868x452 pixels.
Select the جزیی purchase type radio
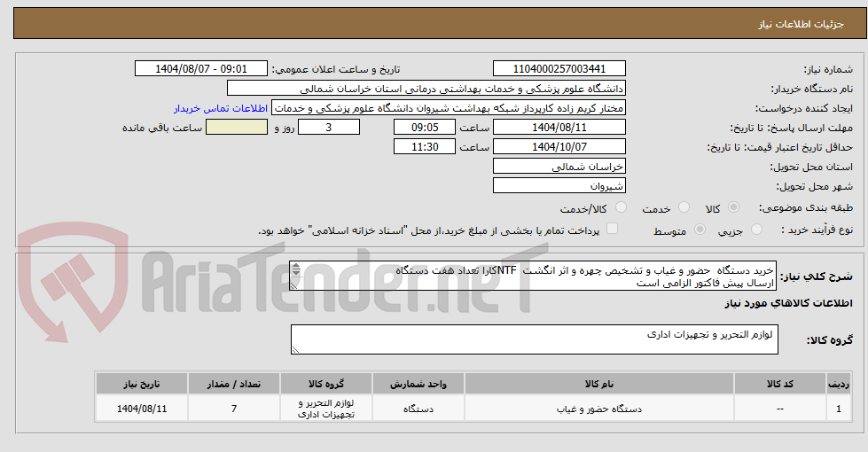point(757,229)
